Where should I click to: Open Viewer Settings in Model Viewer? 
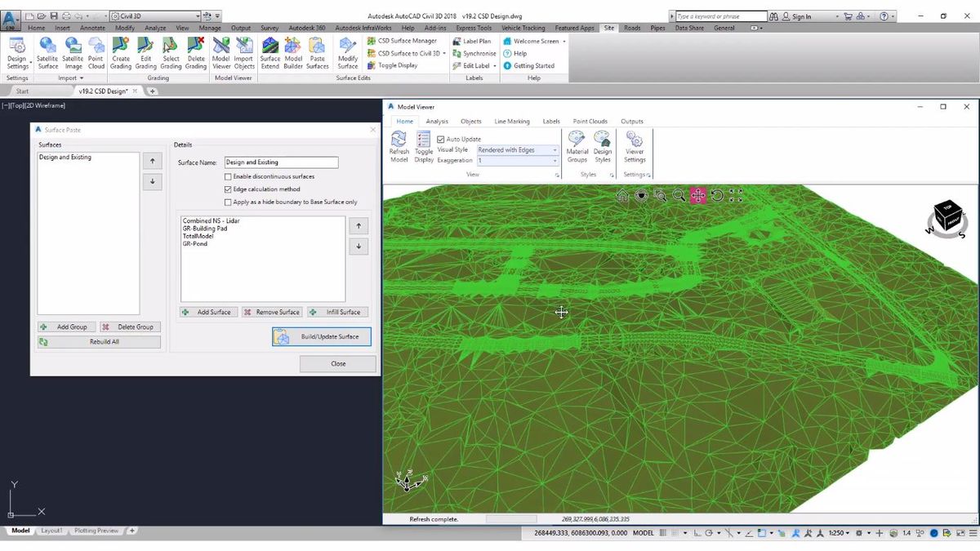pos(635,147)
